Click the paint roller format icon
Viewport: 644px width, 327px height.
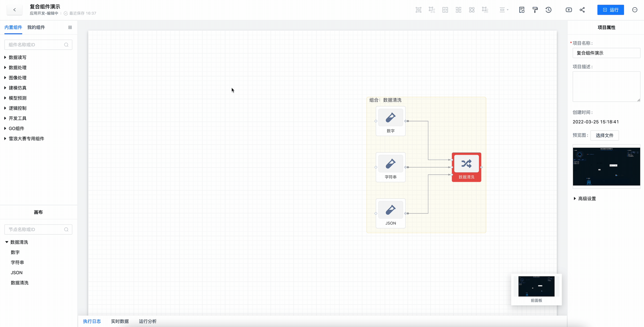[535, 10]
